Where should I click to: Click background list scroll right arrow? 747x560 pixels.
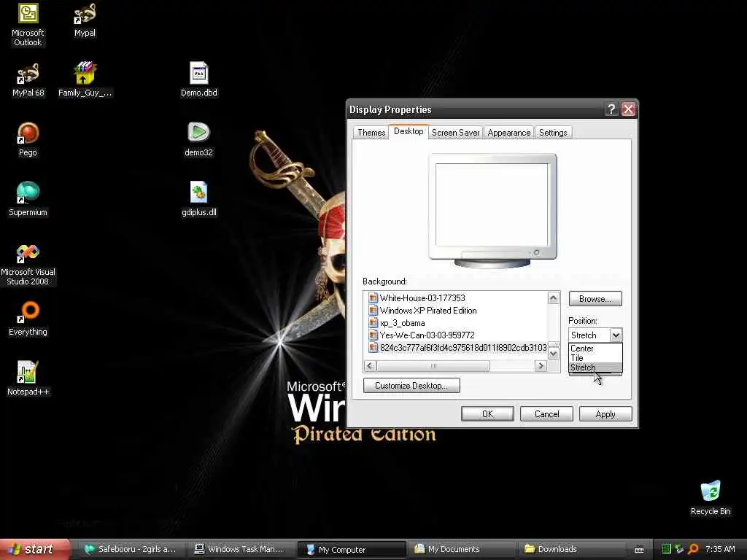541,366
